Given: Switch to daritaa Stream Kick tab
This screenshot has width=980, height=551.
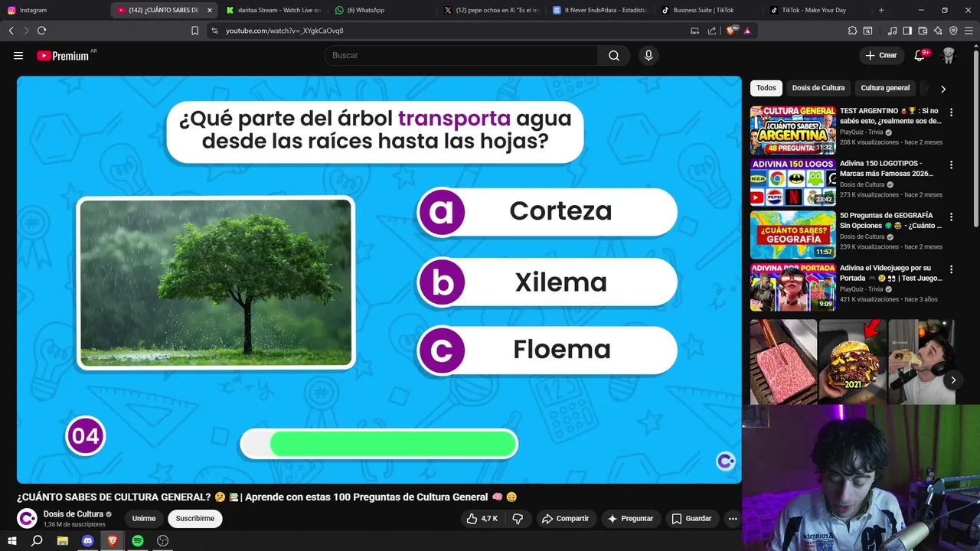Looking at the screenshot, I should coord(273,10).
